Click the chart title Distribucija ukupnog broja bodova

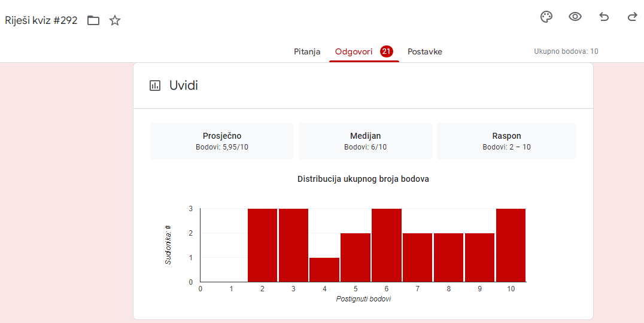(x=363, y=179)
